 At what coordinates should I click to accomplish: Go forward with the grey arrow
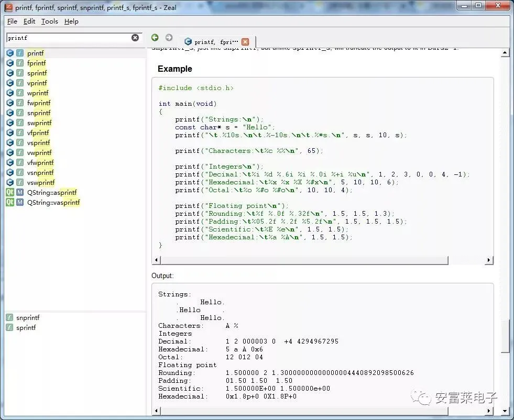coord(169,38)
